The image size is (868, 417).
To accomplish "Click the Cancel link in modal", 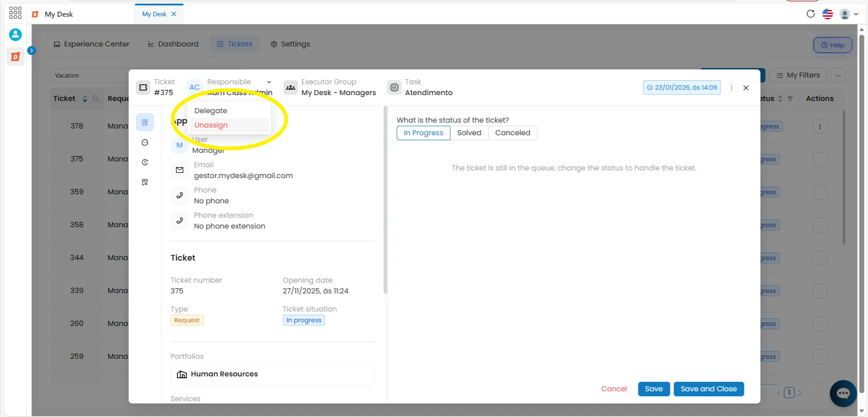I will pyautogui.click(x=614, y=389).
